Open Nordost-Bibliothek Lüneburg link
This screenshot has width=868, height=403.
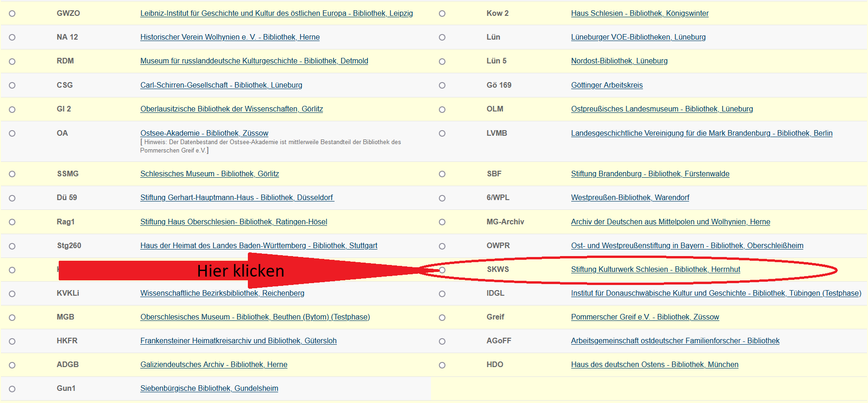coord(620,61)
